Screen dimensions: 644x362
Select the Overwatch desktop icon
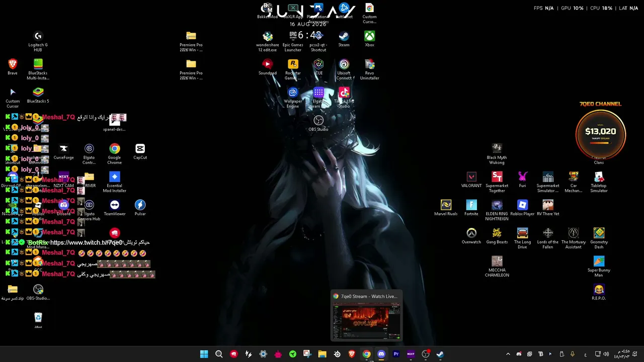click(x=471, y=236)
